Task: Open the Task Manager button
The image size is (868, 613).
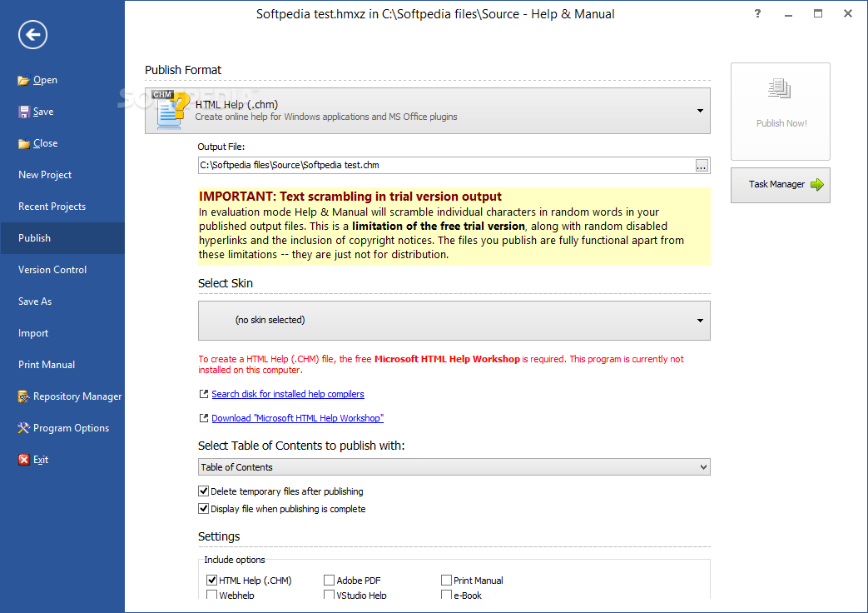Action: pyautogui.click(x=781, y=185)
